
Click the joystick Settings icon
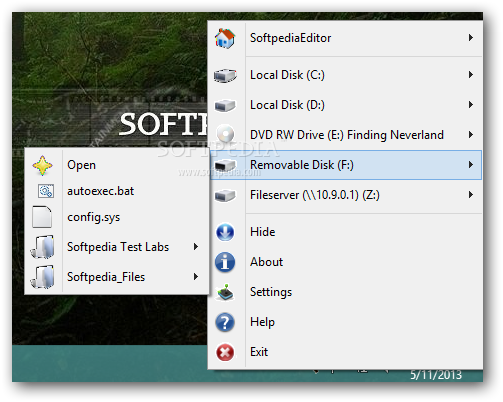(225, 292)
